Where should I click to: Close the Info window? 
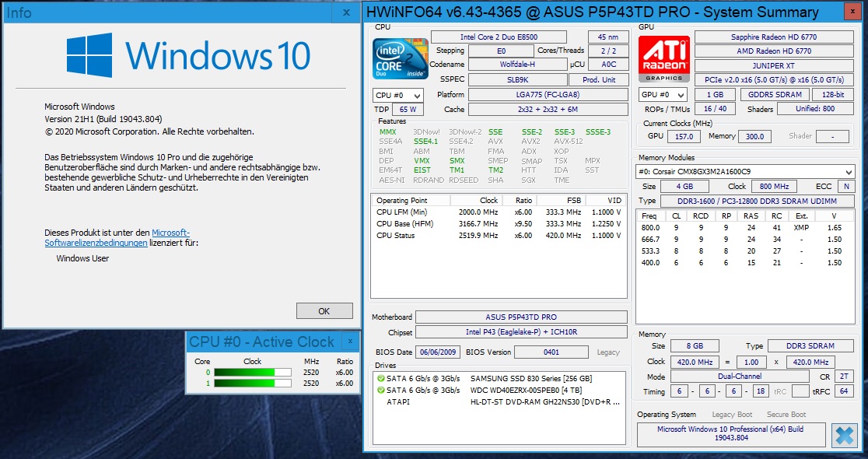coord(347,12)
